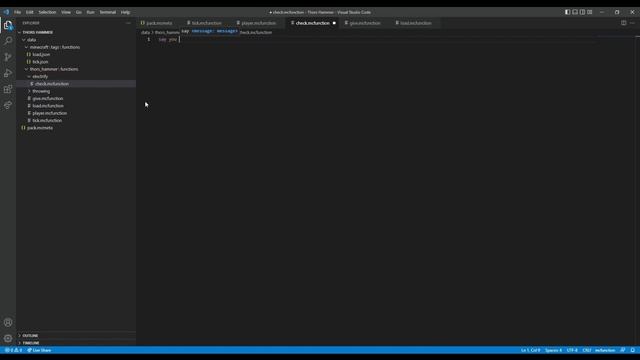
Task: Open the Manage gear icon
Action: pos(8,338)
